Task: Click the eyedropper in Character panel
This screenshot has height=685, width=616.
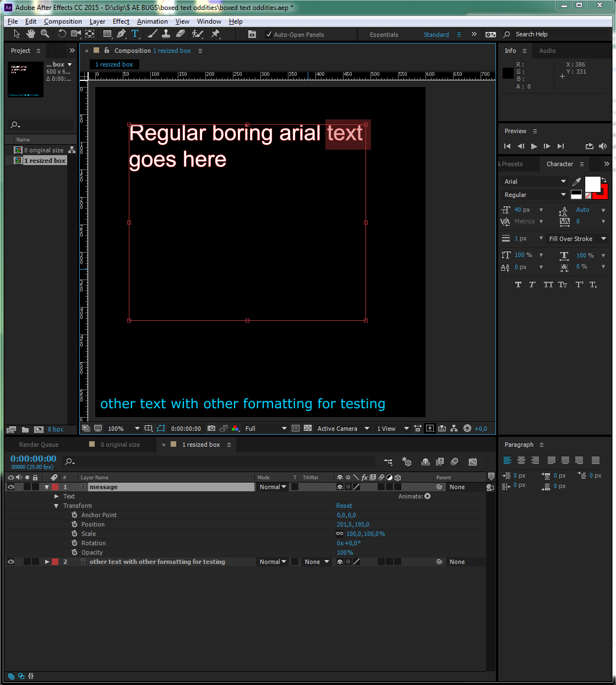Action: tap(576, 182)
